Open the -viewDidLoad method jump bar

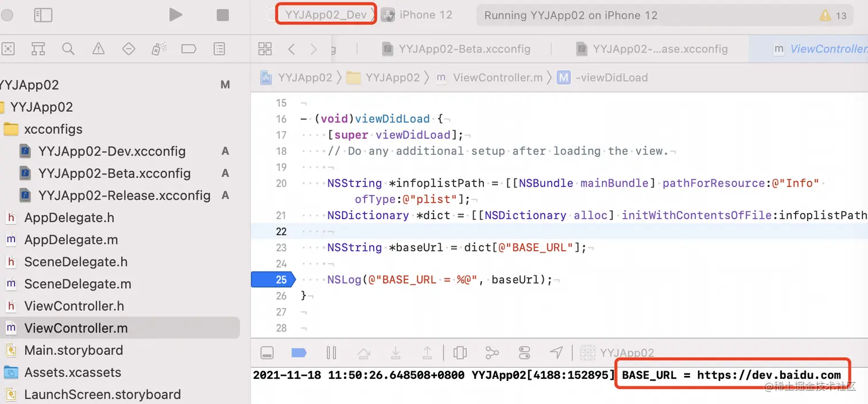click(x=603, y=77)
